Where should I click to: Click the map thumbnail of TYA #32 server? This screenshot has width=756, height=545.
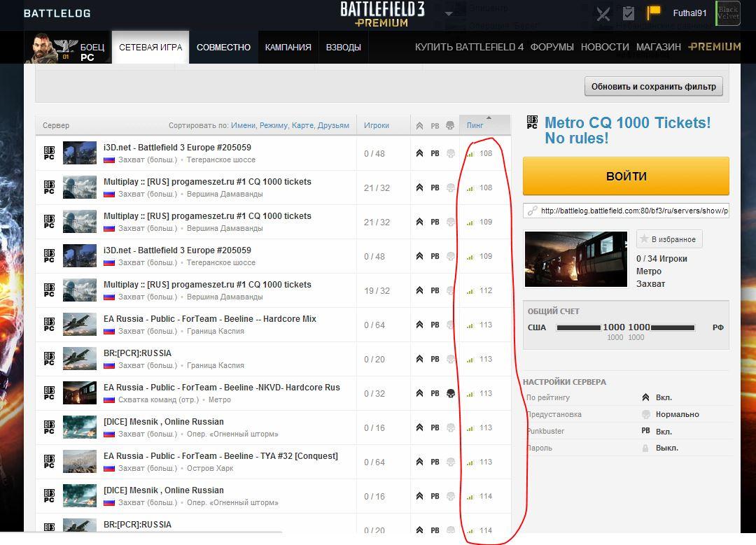pos(80,462)
